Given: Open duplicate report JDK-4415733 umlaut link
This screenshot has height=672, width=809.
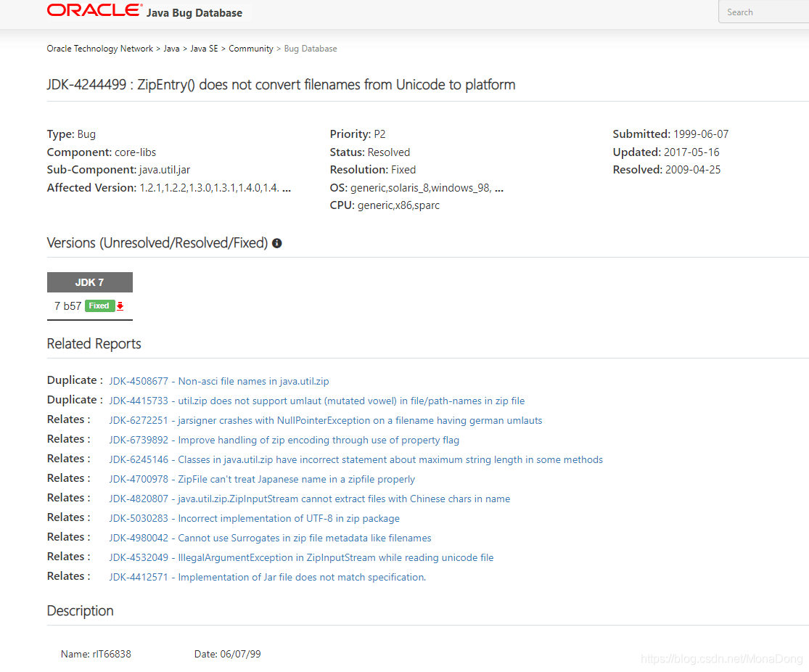Looking at the screenshot, I should coord(317,401).
